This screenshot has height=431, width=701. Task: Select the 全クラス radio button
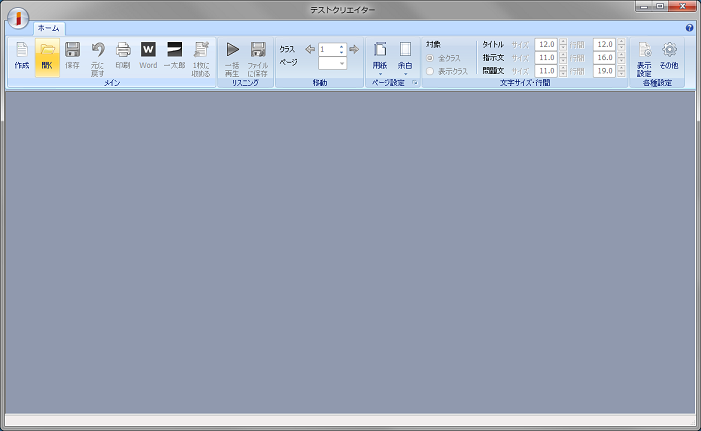click(431, 58)
